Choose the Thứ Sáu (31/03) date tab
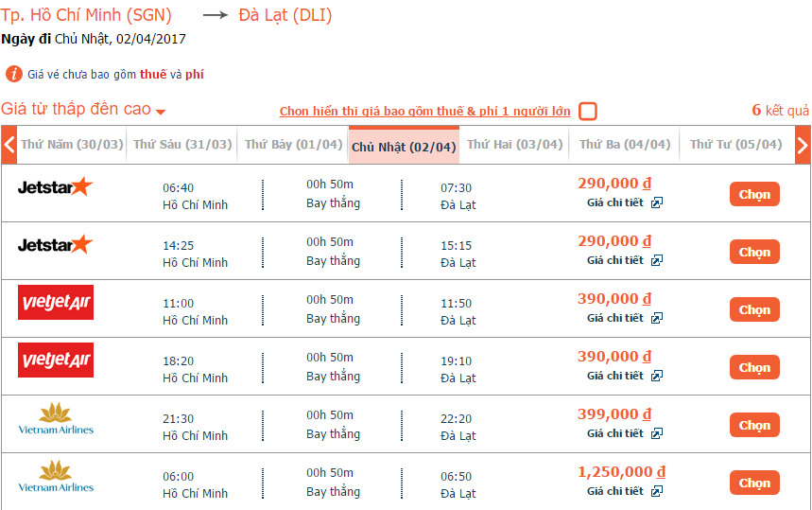This screenshot has height=510, width=812. click(x=182, y=145)
